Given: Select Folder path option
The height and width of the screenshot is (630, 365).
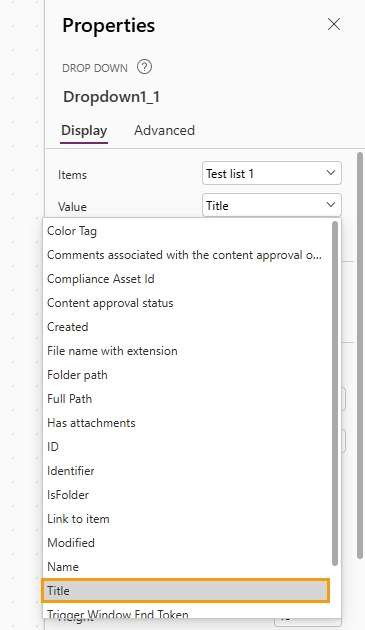Looking at the screenshot, I should click(x=187, y=375).
